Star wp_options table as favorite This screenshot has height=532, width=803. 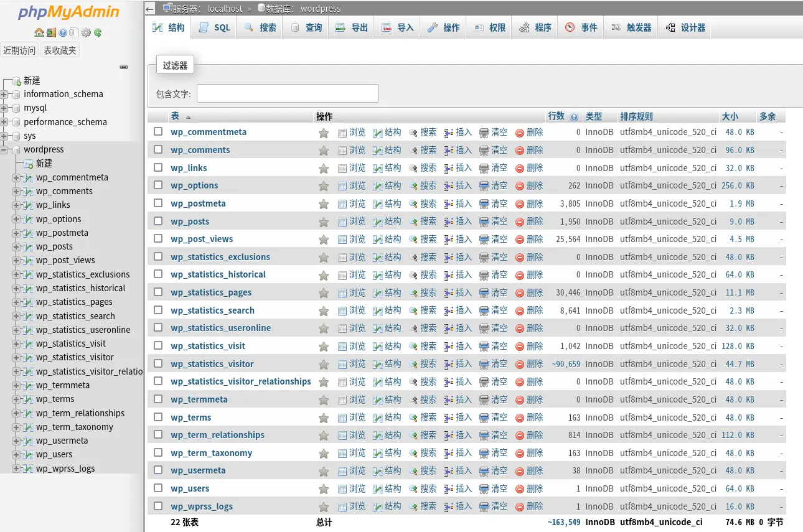324,186
